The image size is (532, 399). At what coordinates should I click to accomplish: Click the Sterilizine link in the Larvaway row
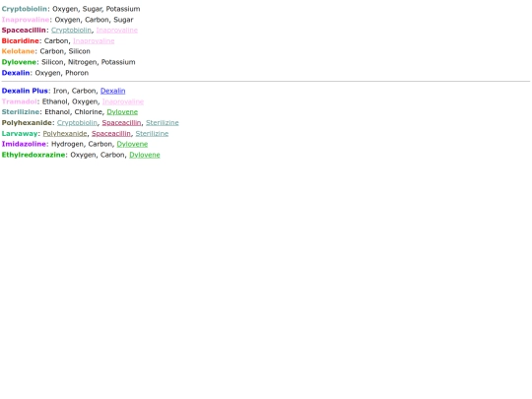(152, 134)
